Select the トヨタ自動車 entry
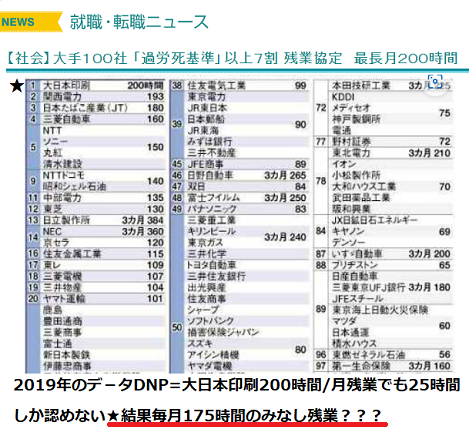469x441 pixels. [211, 265]
